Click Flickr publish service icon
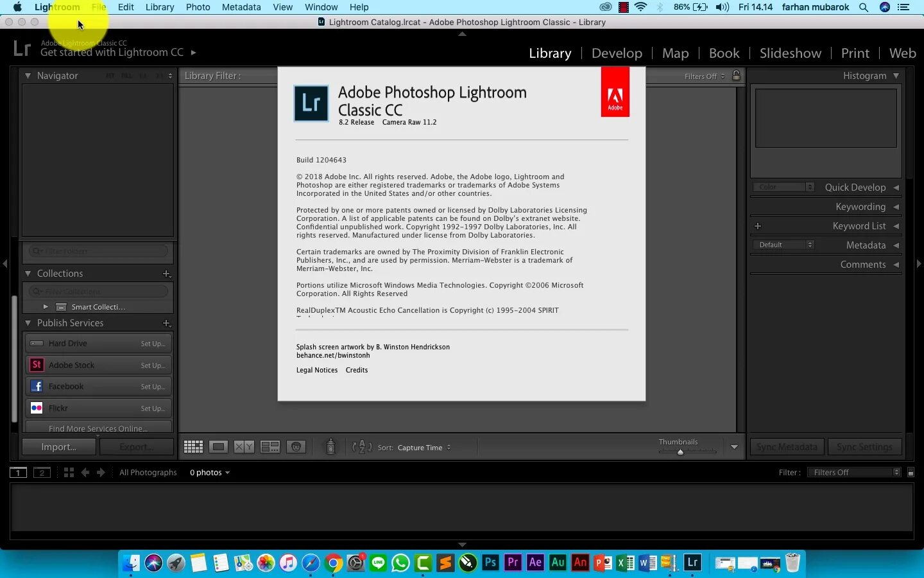Image resolution: width=924 pixels, height=578 pixels. pos(37,408)
